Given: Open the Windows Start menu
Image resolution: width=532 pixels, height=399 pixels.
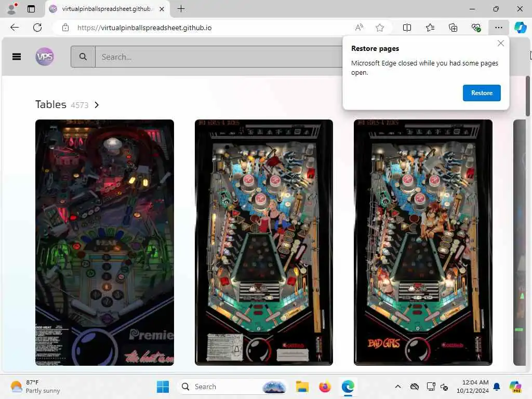Looking at the screenshot, I should [163, 387].
